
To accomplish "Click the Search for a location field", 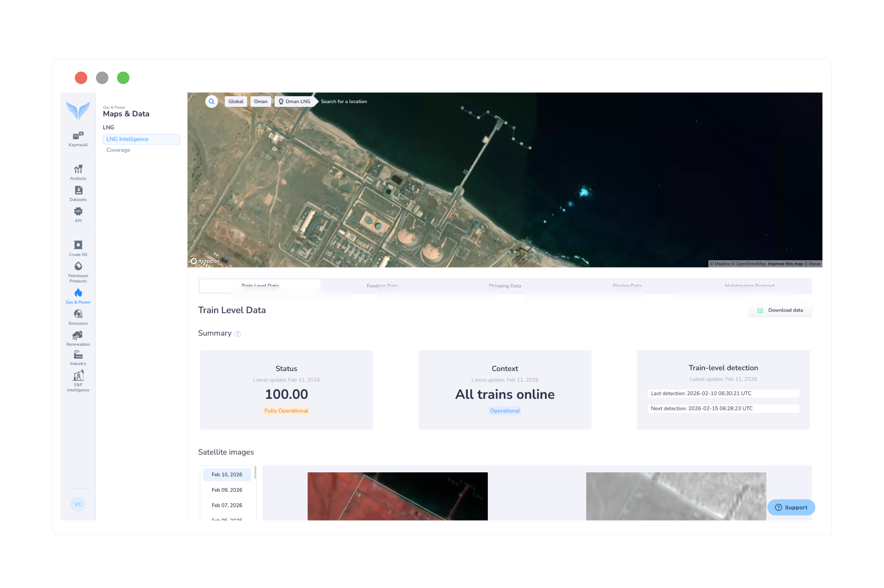I will tap(344, 101).
